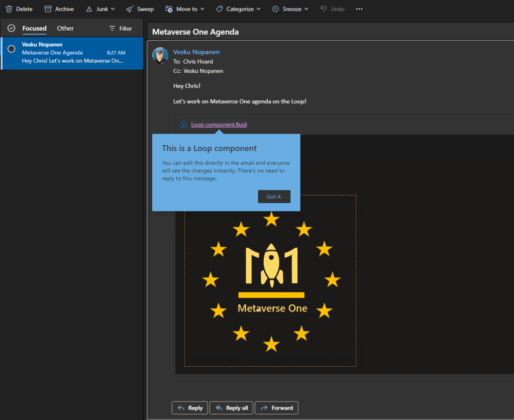Open the Categorize dropdown menu

[258, 9]
